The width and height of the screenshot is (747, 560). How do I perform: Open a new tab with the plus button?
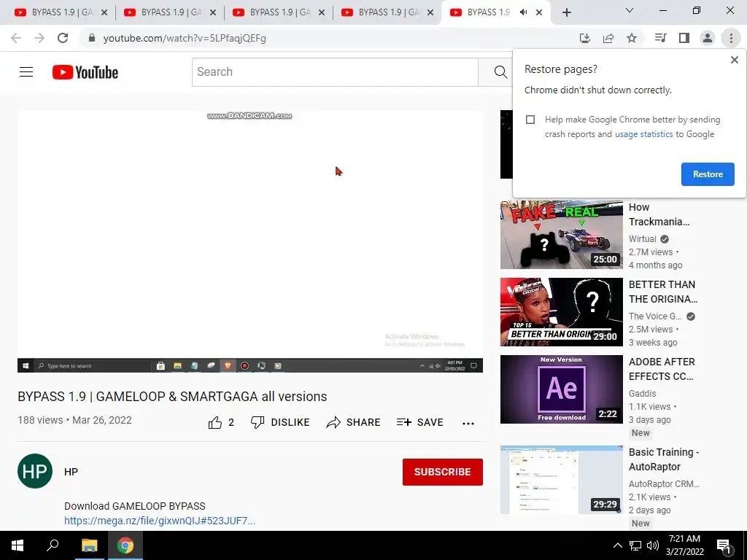pyautogui.click(x=566, y=12)
